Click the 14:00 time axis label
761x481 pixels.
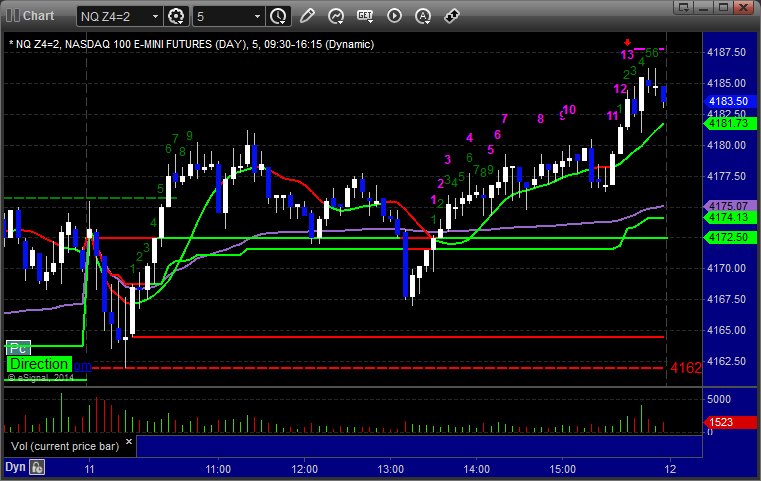point(477,469)
